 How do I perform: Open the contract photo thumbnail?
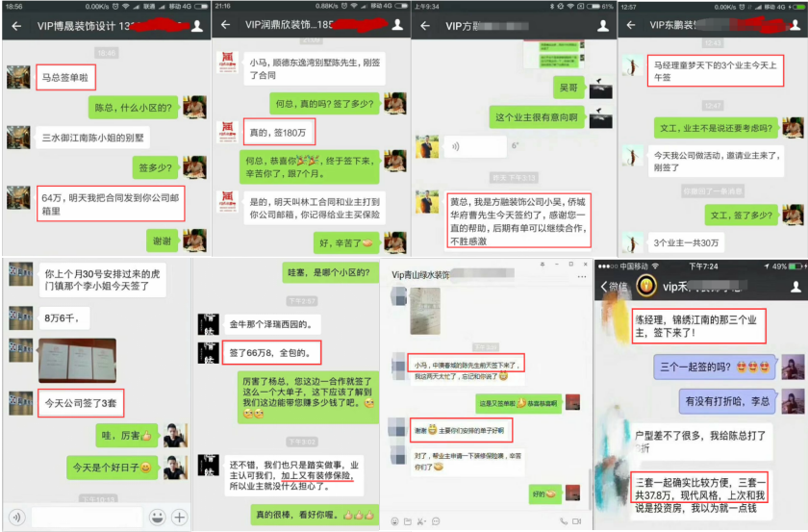(x=77, y=359)
